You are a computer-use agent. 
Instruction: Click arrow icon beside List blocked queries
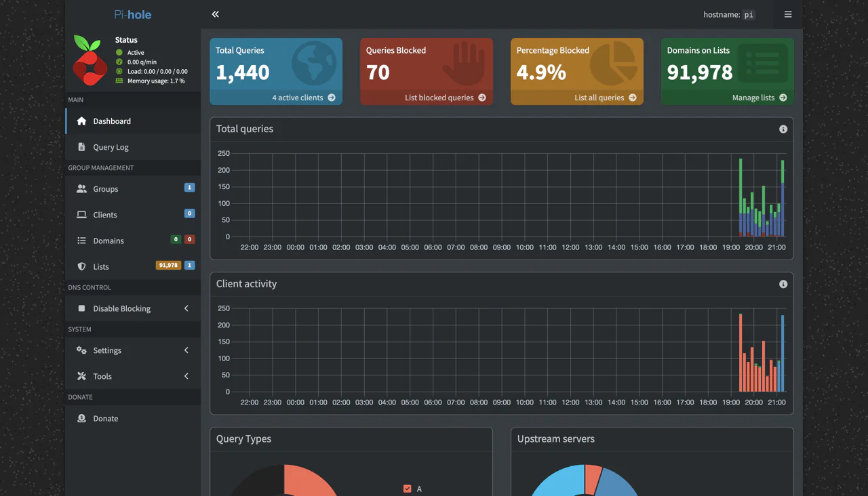tap(482, 98)
